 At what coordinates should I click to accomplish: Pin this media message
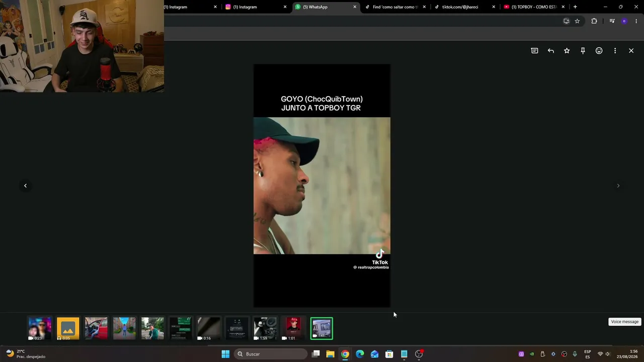click(x=583, y=51)
